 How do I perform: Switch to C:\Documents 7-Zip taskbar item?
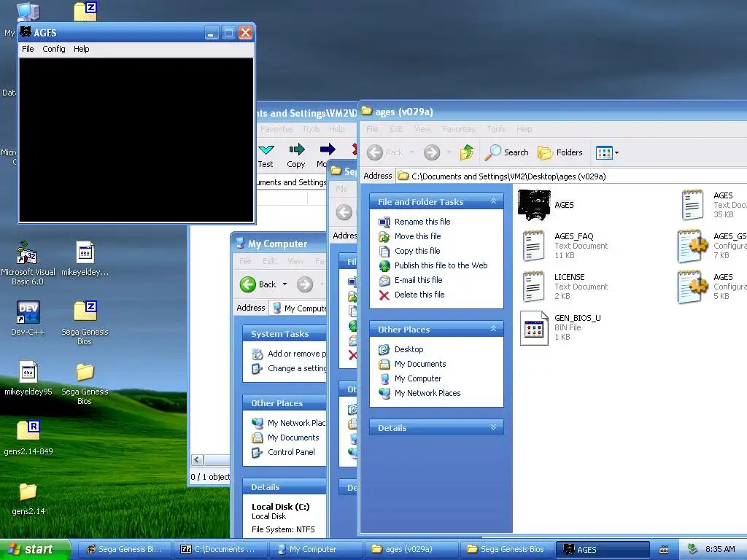[x=219, y=549]
